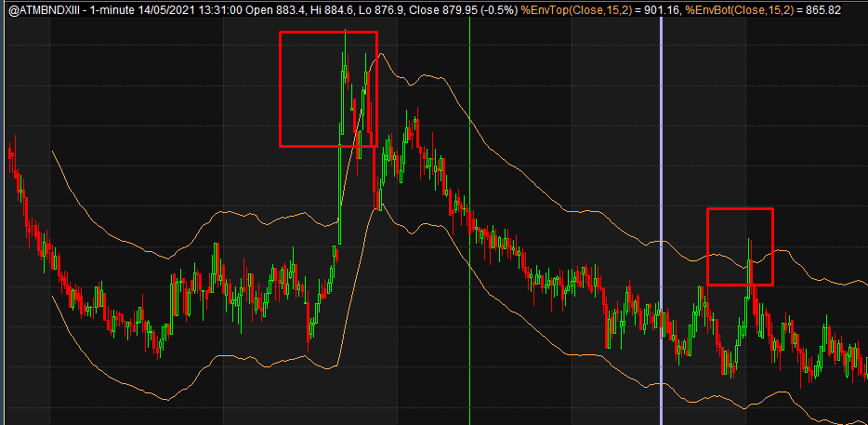Click the lavender vertical selection line
The width and height of the screenshot is (868, 425).
click(x=662, y=220)
